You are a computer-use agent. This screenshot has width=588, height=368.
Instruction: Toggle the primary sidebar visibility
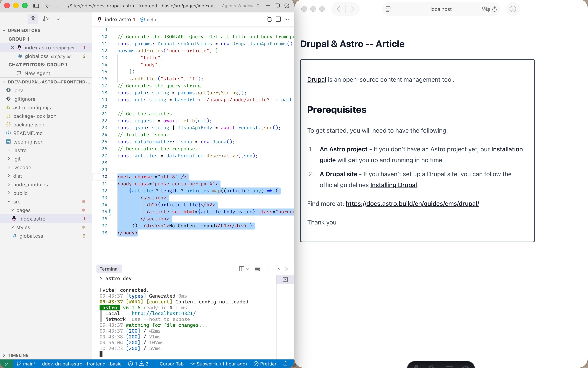(x=36, y=6)
